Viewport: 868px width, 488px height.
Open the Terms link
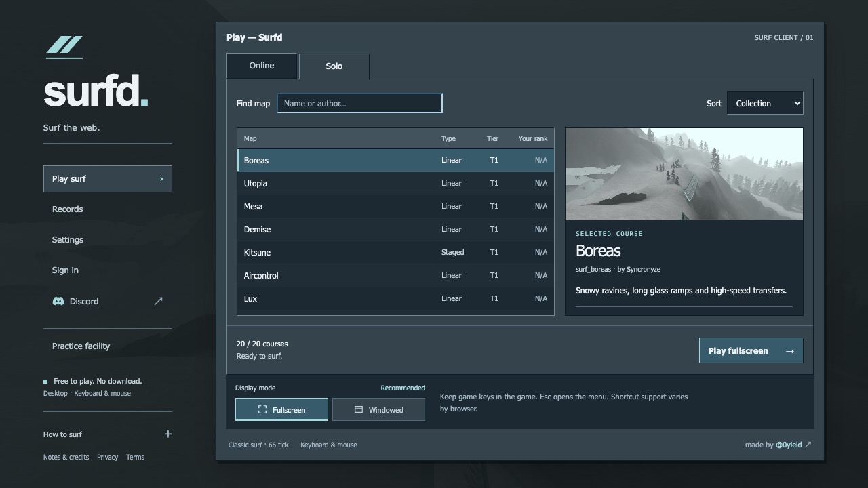tap(135, 457)
